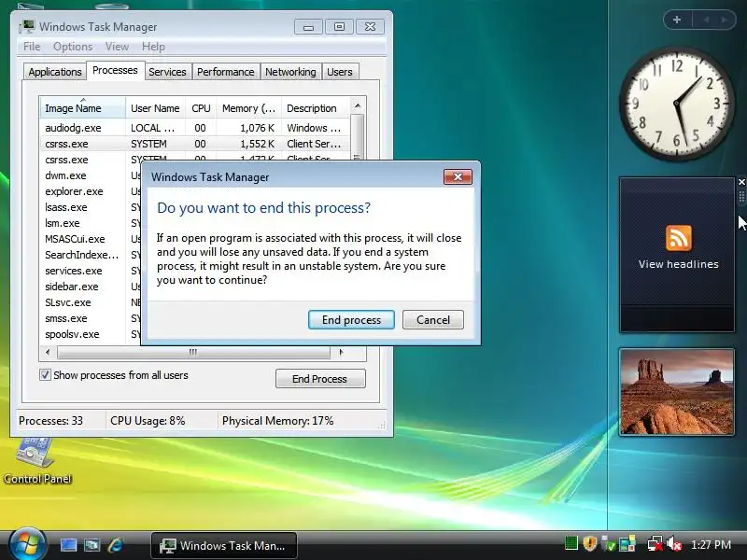Maximize the Task Manager window
The height and width of the screenshot is (560, 747).
(339, 27)
